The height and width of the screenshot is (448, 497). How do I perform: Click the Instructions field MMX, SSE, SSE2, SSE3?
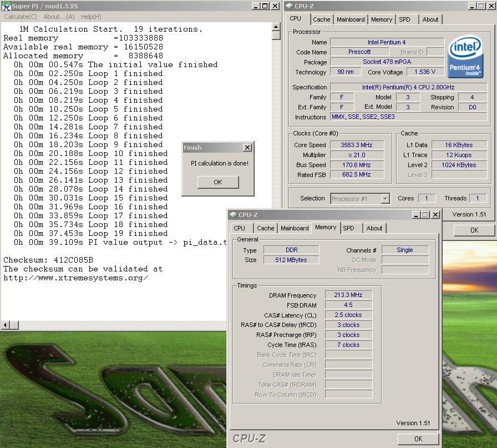[409, 117]
